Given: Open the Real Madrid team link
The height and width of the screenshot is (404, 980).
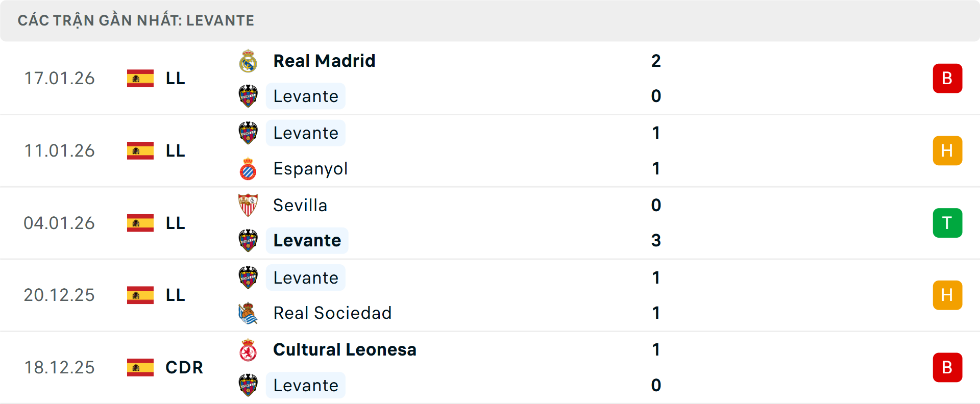Looking at the screenshot, I should pos(324,61).
